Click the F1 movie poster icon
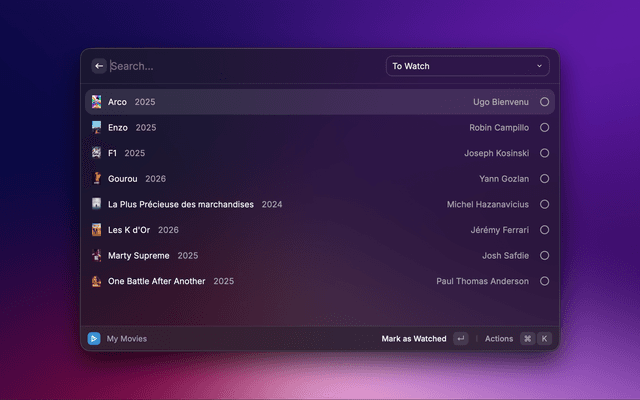The width and height of the screenshot is (640, 400). click(97, 153)
